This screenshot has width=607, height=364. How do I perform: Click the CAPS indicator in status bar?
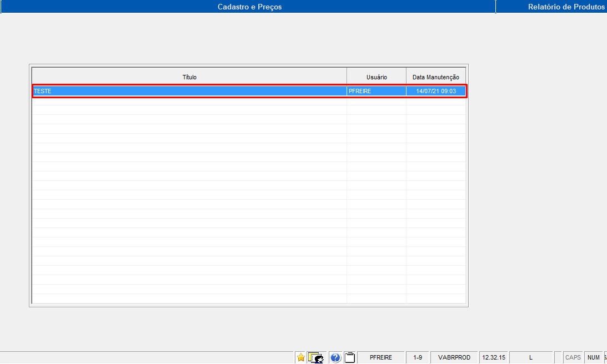[x=573, y=357]
